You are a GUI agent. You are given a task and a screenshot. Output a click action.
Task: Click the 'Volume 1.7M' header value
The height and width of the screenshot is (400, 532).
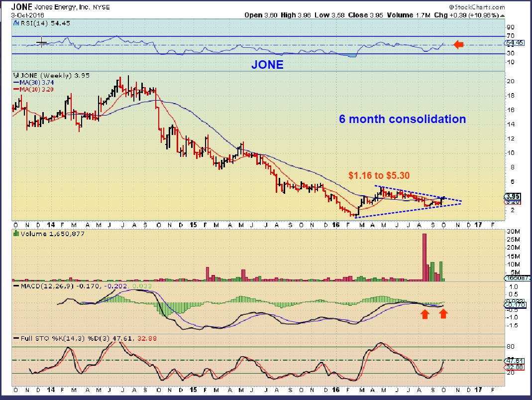pos(409,15)
